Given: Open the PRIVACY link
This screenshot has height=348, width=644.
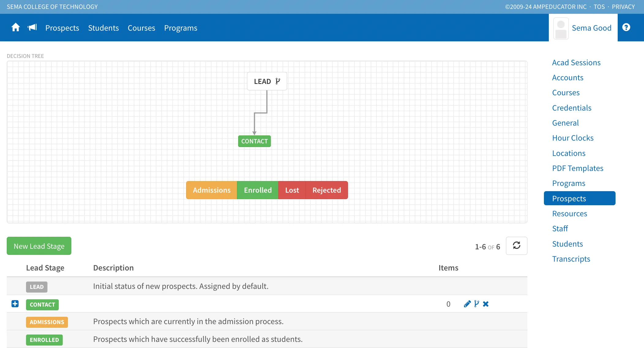Looking at the screenshot, I should coord(623,7).
